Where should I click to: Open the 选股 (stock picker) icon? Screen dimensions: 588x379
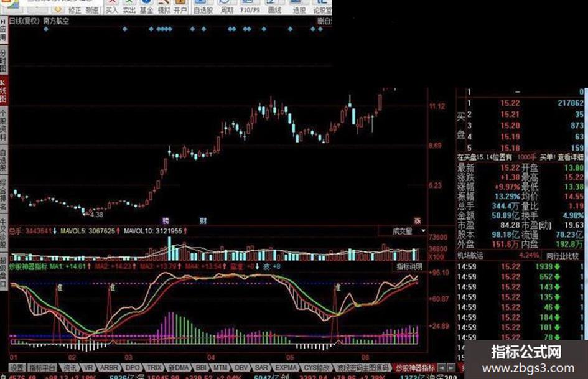(x=299, y=7)
